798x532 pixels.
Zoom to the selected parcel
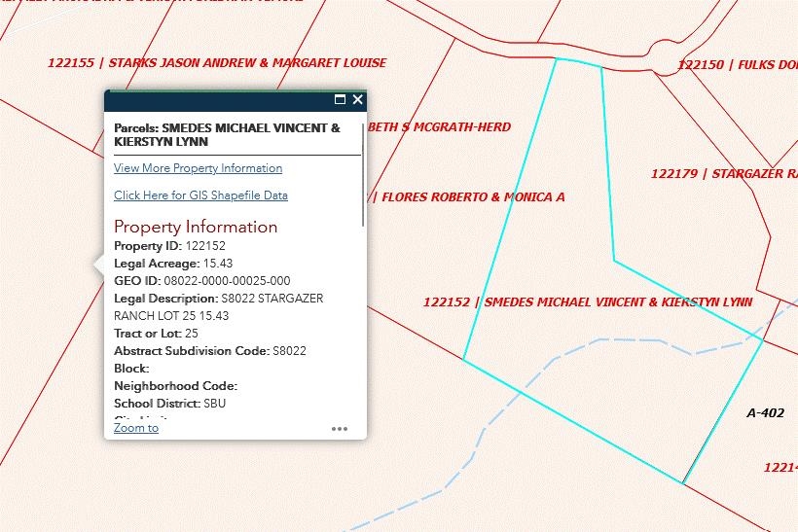(x=135, y=428)
